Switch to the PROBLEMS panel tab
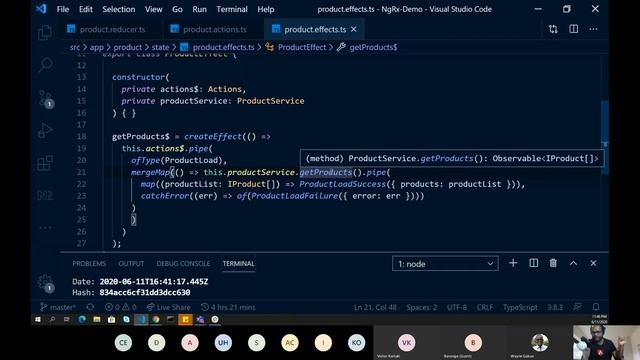This screenshot has width=640, height=360. coord(89,264)
